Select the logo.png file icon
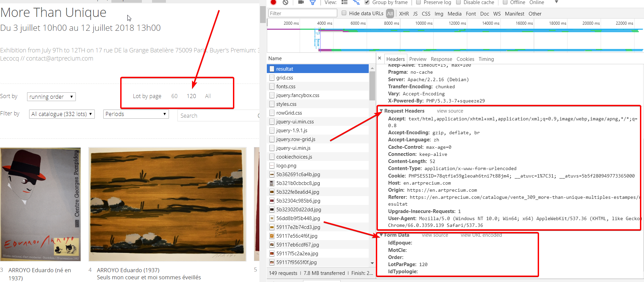This screenshot has width=644, height=282. (272, 166)
